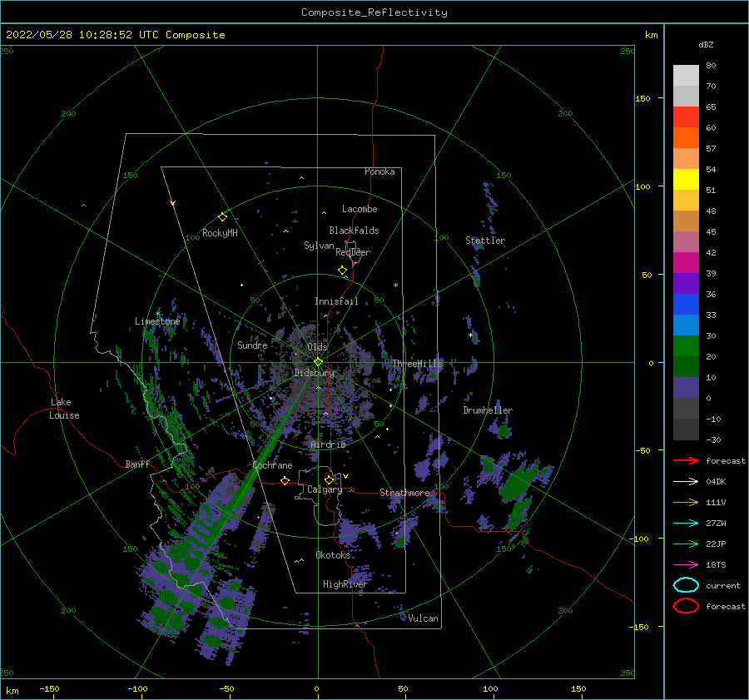Click the red forecast arrow in legend
Image resolution: width=749 pixels, height=700 pixels.
(x=686, y=460)
